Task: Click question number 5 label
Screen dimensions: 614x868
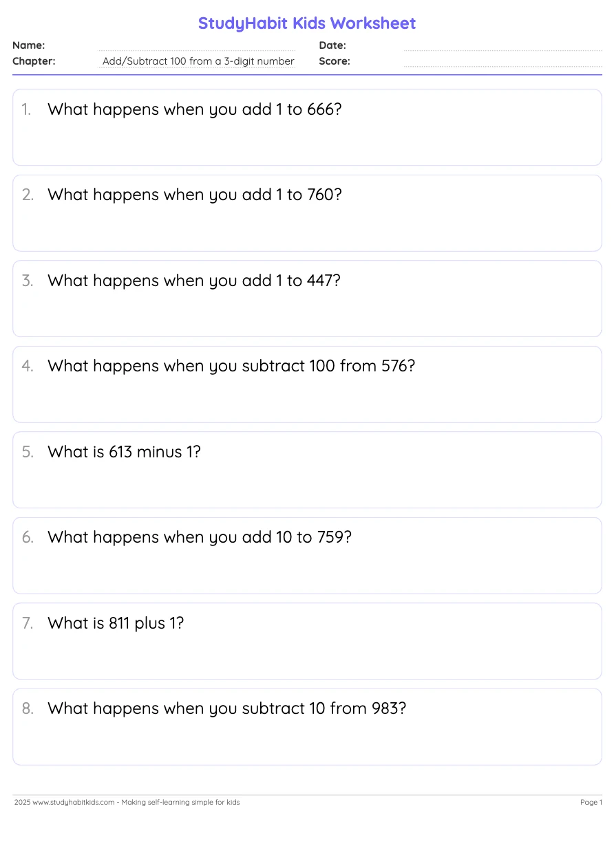Action: 28,452
